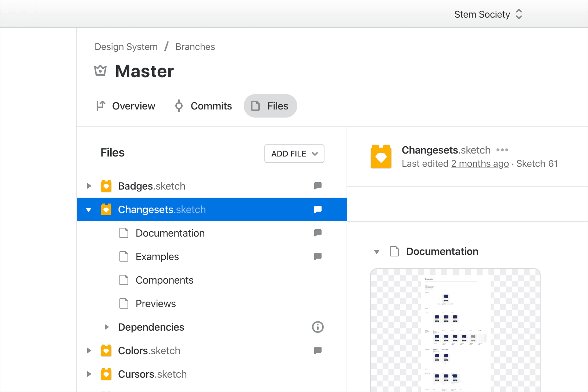Click the Examples page comment icon
588x392 pixels.
(318, 256)
